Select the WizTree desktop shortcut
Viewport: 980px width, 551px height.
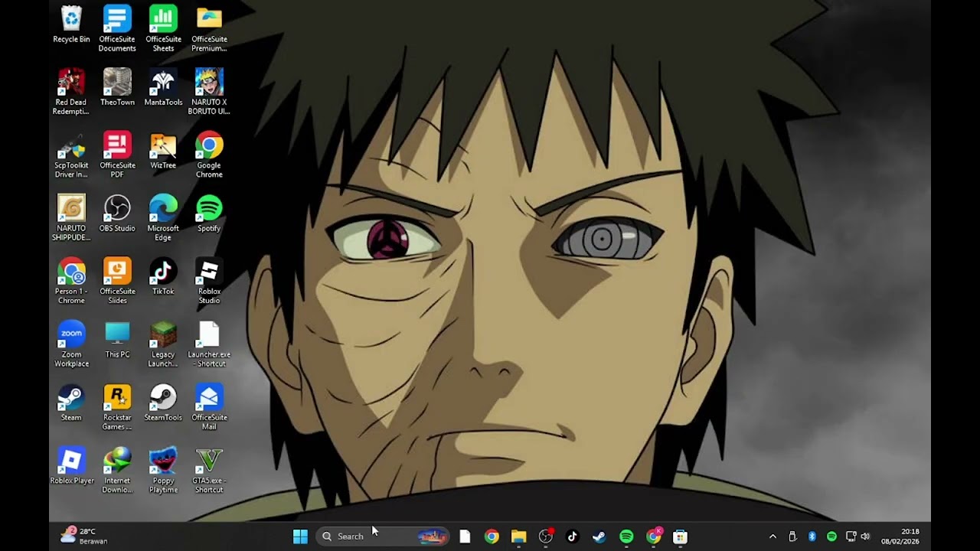(163, 151)
